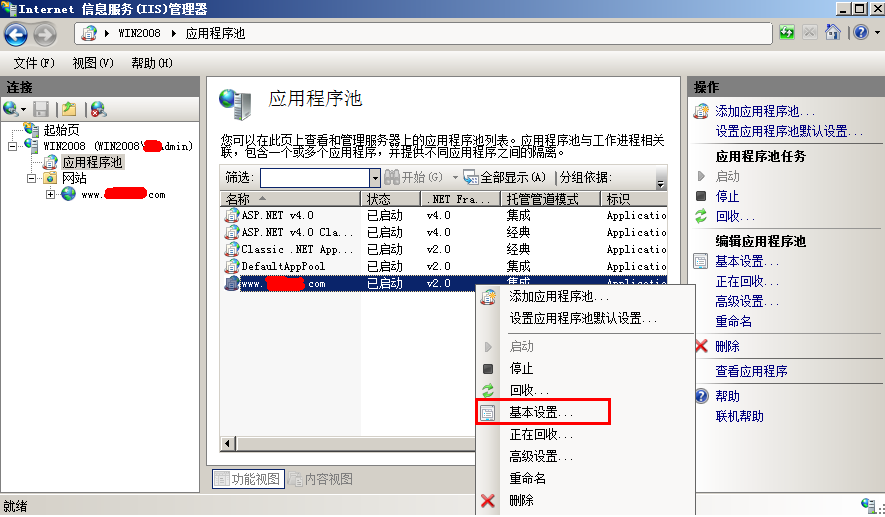The image size is (885, 517).
Task: Click 查看应用程序 link in actions pane
Action: 751,371
